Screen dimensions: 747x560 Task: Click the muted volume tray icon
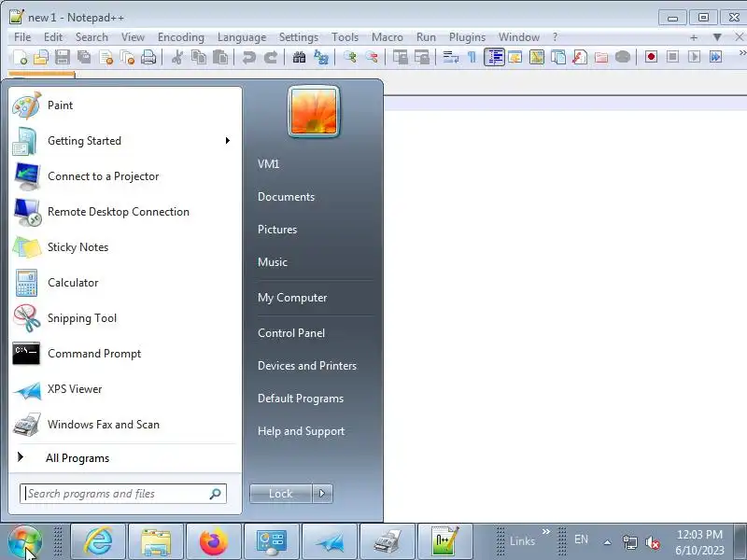[652, 542]
